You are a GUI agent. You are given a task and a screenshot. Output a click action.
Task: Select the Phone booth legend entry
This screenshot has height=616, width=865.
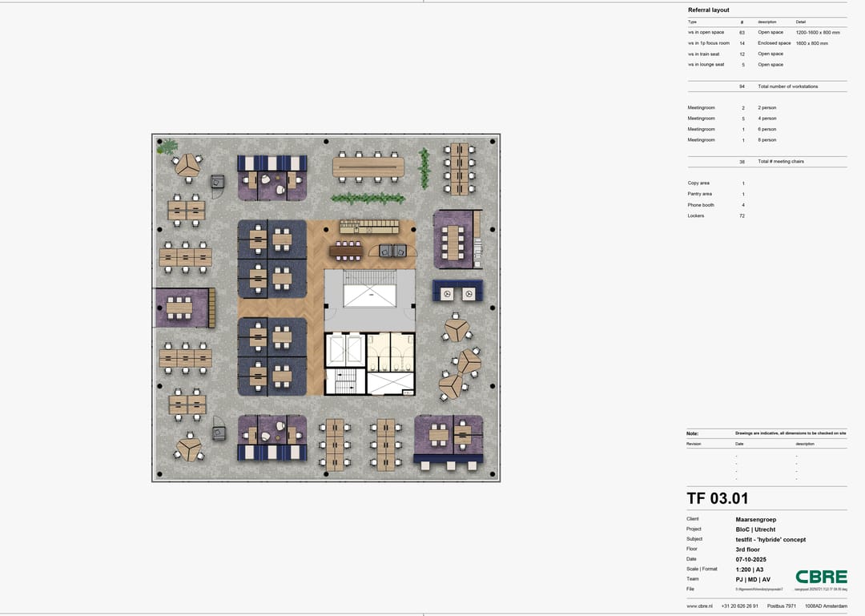point(700,205)
